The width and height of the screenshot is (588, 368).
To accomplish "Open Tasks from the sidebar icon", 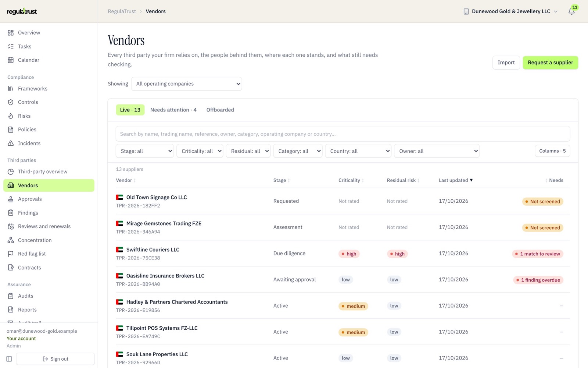I will [11, 46].
